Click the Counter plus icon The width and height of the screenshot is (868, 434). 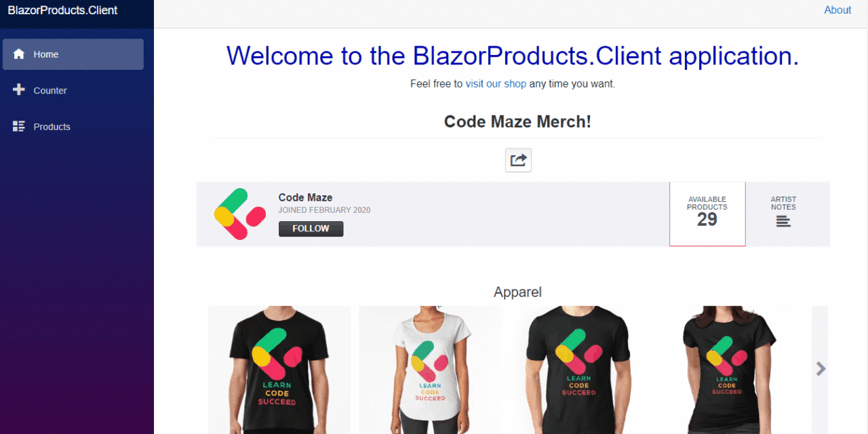pyautogui.click(x=19, y=90)
